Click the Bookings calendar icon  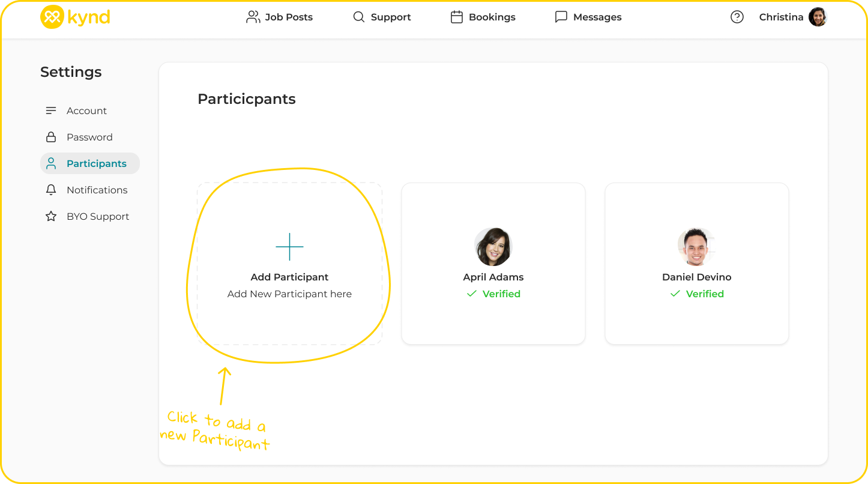point(457,17)
